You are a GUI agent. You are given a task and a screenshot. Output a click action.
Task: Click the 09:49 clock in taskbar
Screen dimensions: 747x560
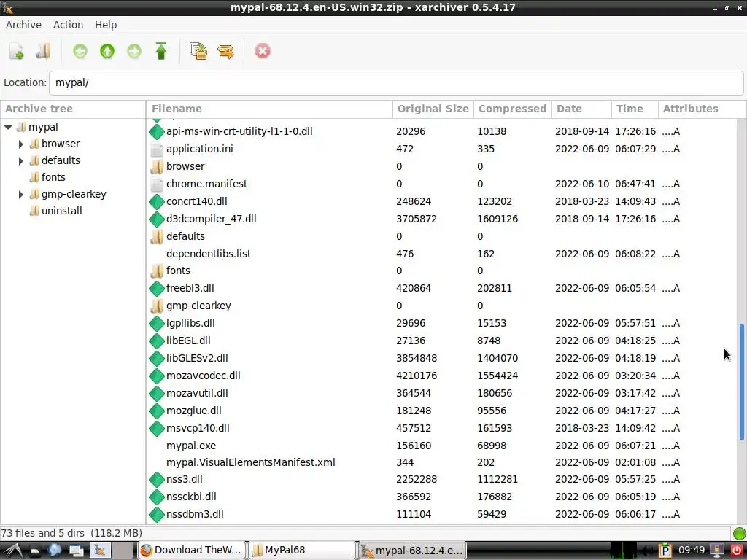(x=692, y=551)
